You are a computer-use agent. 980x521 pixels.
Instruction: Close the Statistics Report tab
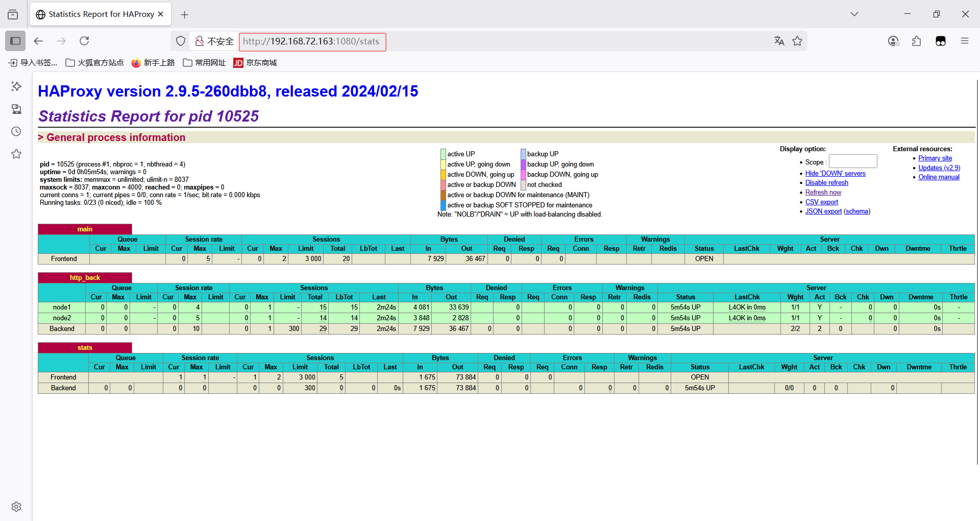tap(161, 14)
